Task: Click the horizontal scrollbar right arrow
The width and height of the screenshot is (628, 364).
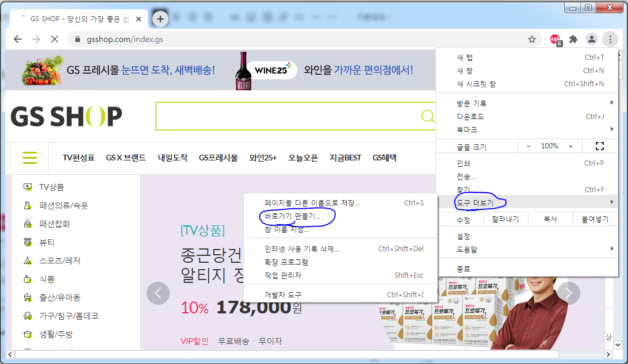Action: (x=608, y=354)
